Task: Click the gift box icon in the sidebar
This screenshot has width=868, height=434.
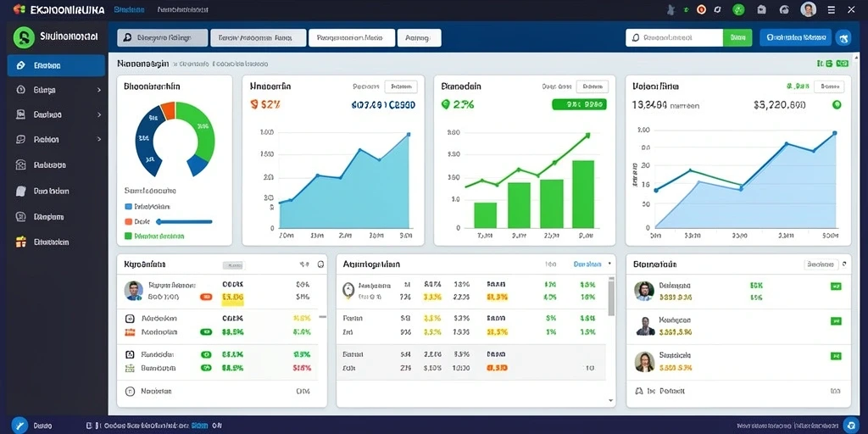Action: (21, 242)
